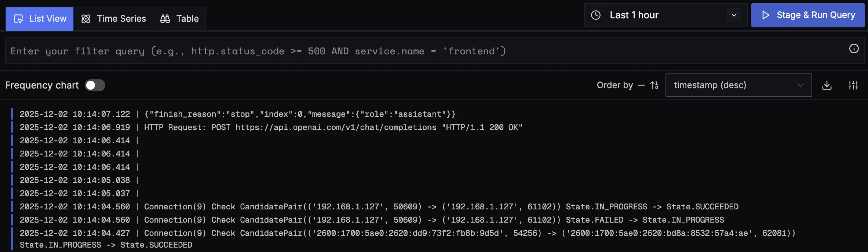Switch to the List View tab

click(x=40, y=19)
